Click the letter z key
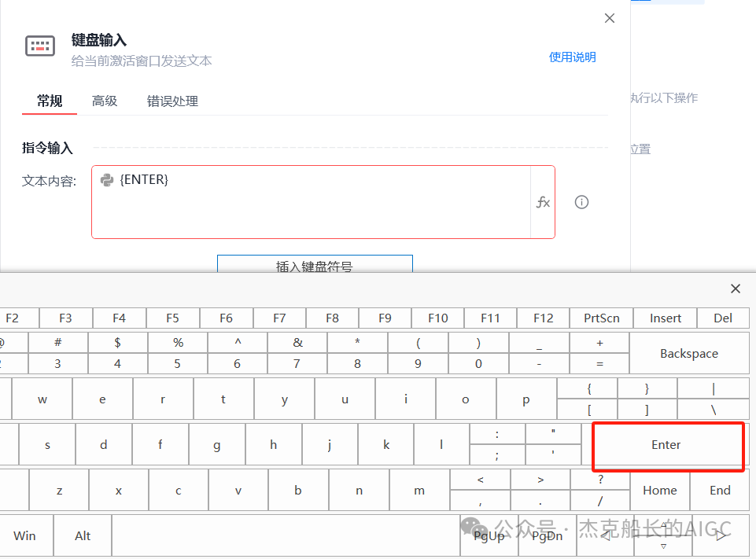 click(59, 490)
